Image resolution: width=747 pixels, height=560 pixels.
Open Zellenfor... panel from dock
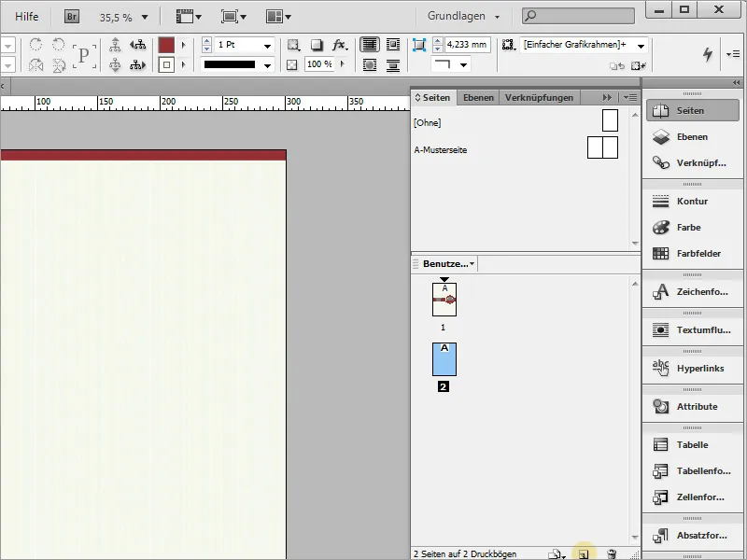tap(692, 497)
